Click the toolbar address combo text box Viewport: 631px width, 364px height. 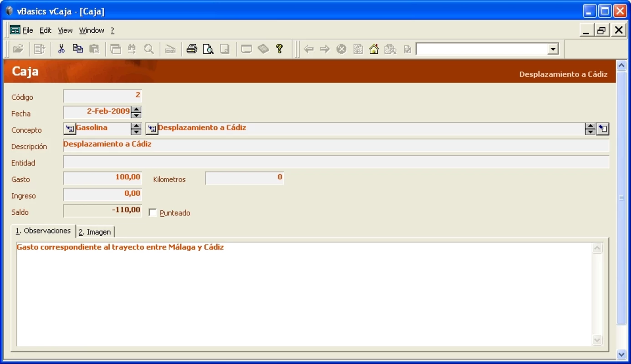click(482, 49)
